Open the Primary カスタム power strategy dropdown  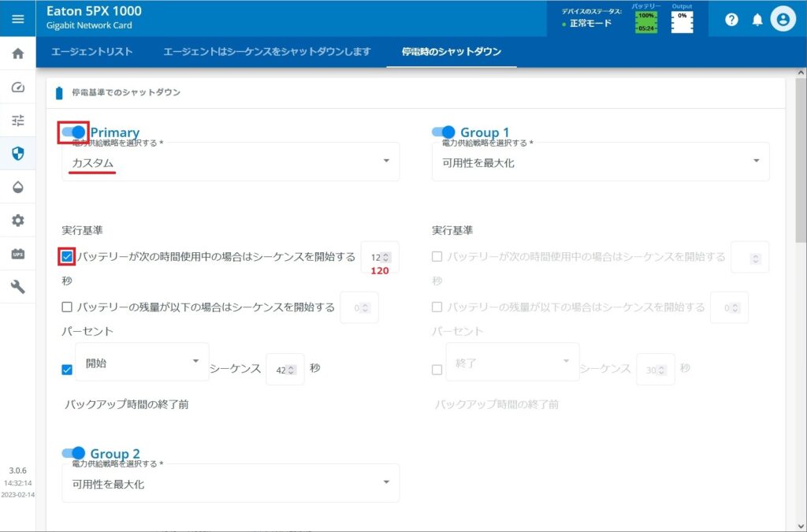tap(230, 161)
